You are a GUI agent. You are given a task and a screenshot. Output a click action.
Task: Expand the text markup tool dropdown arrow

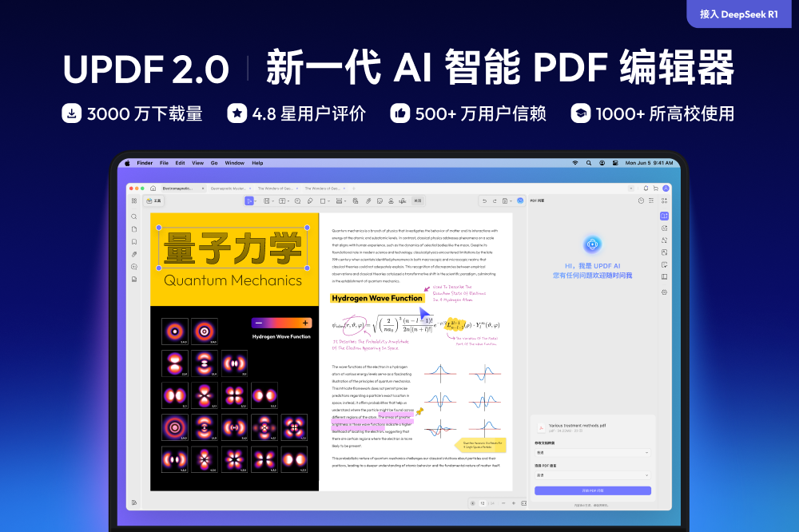(x=272, y=201)
